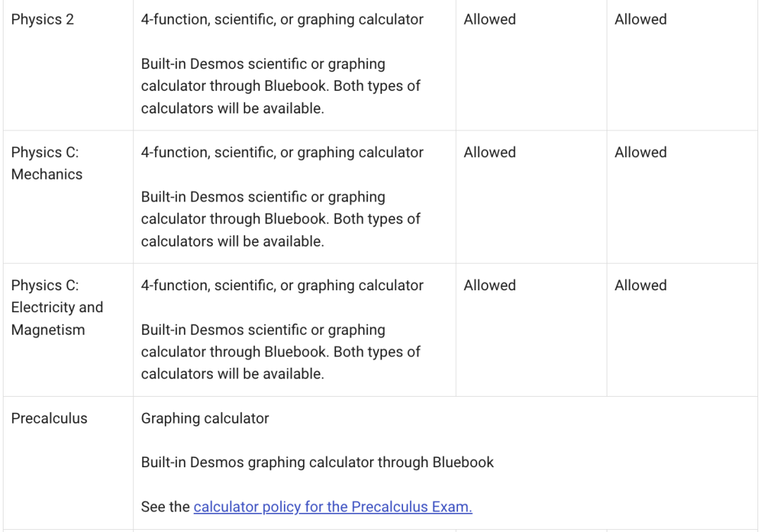Click first Allowed in Physics C: Mechanics row

pyautogui.click(x=490, y=152)
